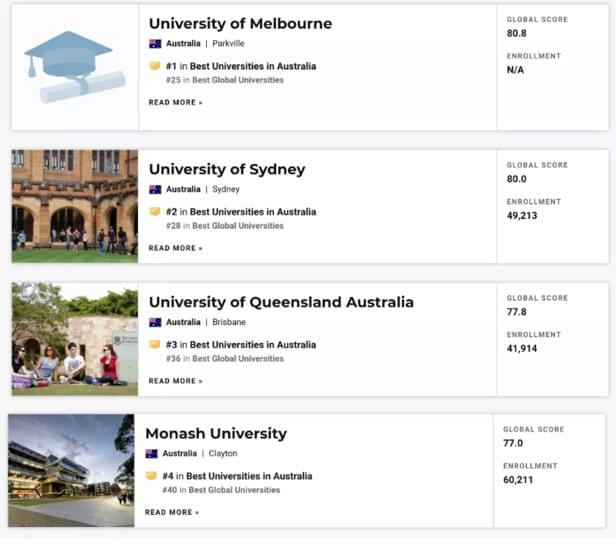The image size is (616, 545).
Task: Open the Queensland students photo thumbnail
Action: (75, 339)
